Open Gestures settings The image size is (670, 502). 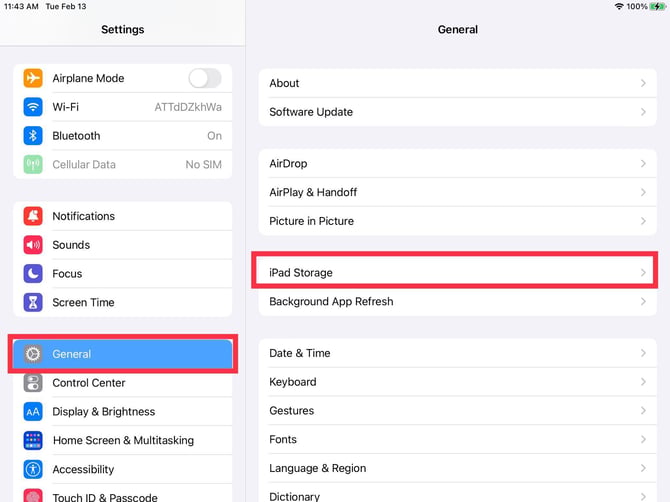click(x=458, y=411)
